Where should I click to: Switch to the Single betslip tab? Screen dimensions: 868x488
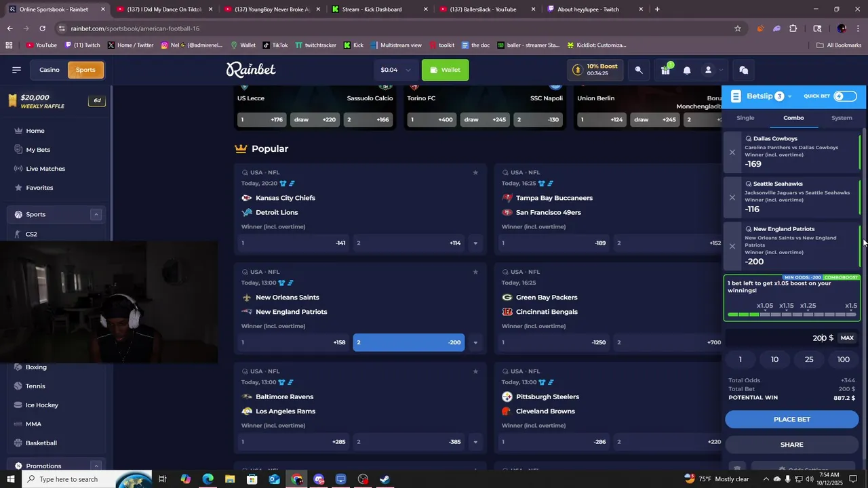coord(745,118)
